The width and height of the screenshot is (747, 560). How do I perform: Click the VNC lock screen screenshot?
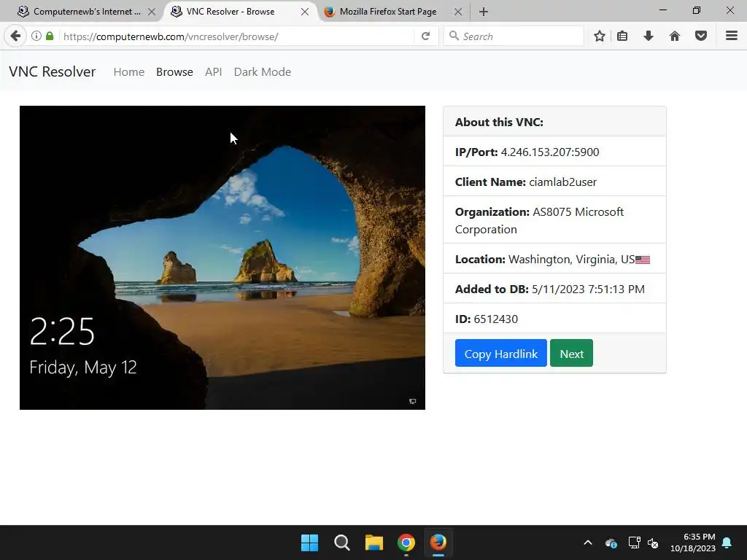coord(222,257)
